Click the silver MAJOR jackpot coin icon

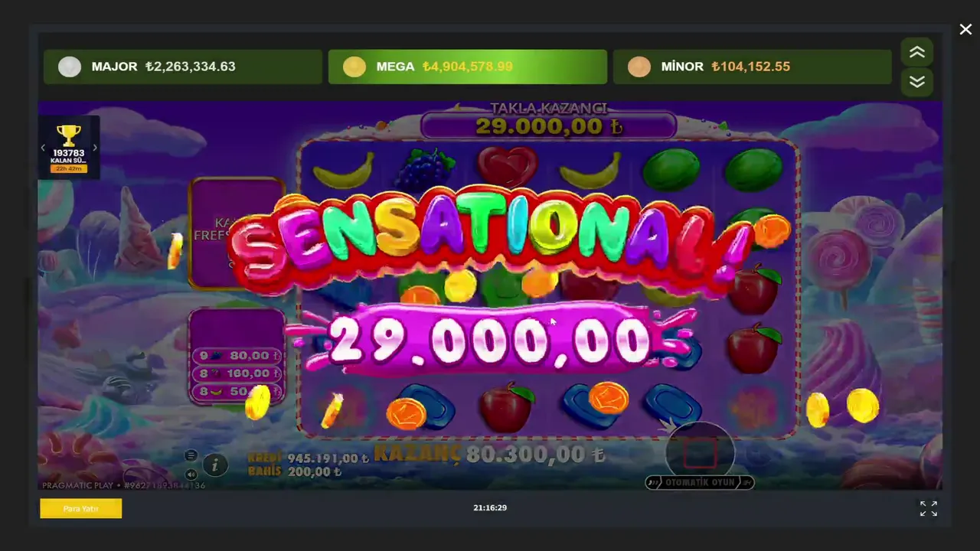70,67
